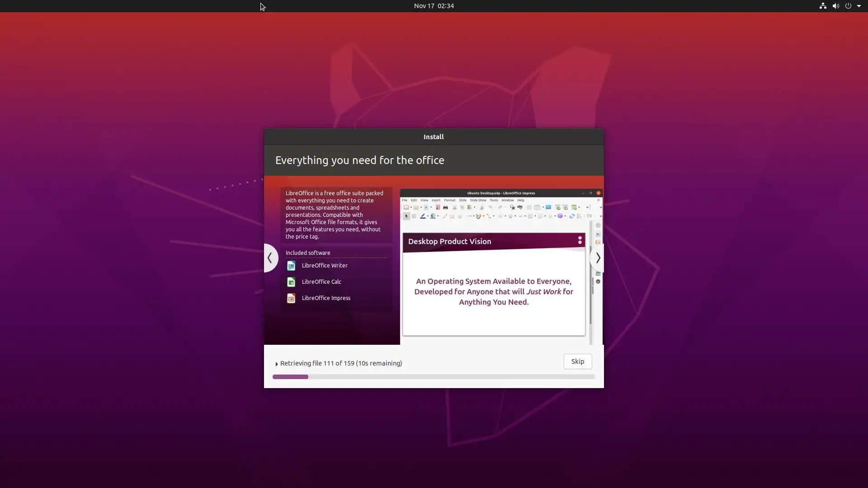Open system menu dropdown arrow in top bar
The width and height of the screenshot is (868, 488).
pyautogui.click(x=859, y=6)
